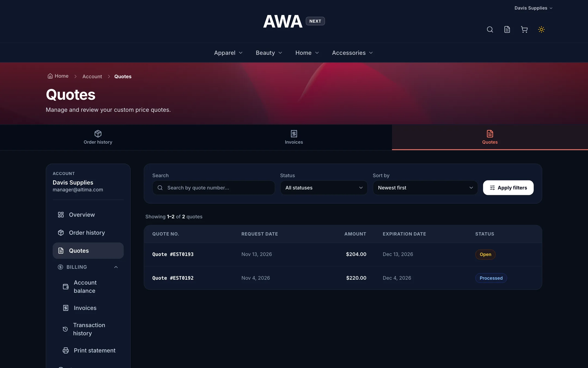Expand the Apparel menu
The width and height of the screenshot is (588, 368).
[x=228, y=53]
